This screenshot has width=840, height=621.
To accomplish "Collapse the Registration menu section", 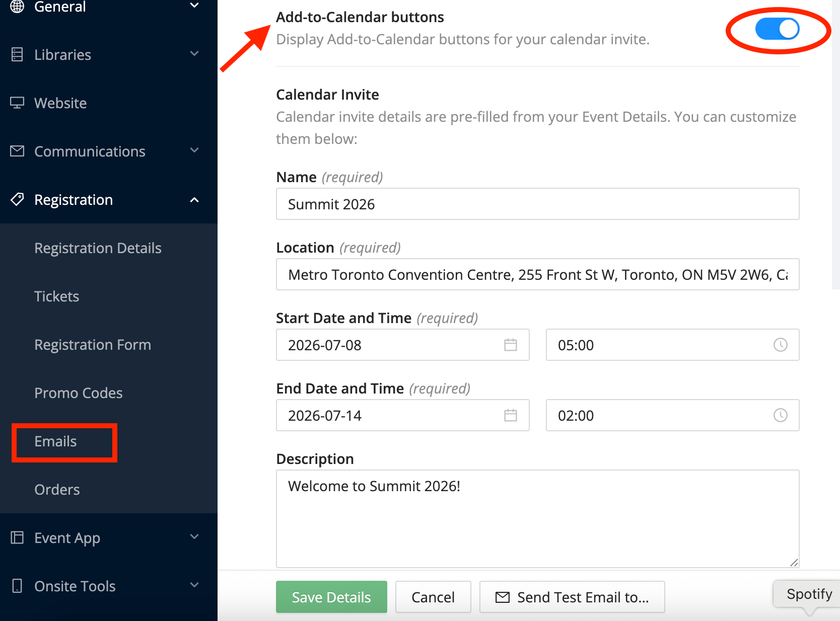I will coord(194,200).
